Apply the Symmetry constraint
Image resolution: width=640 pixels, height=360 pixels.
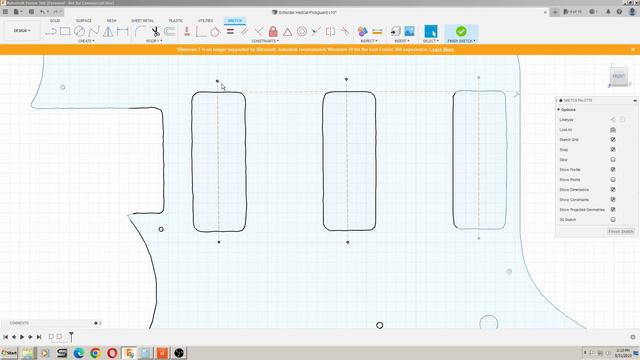point(330,31)
